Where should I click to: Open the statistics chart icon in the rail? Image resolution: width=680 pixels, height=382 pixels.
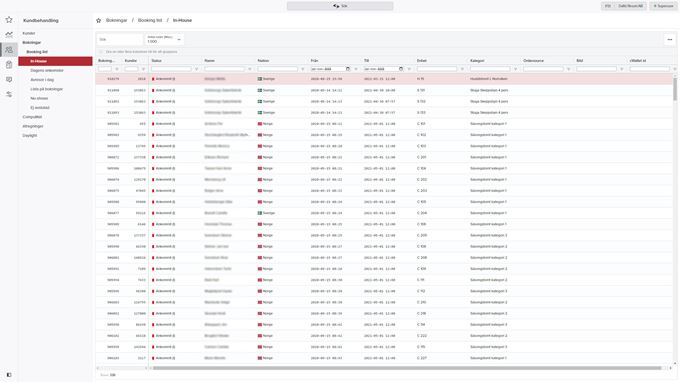(9, 35)
